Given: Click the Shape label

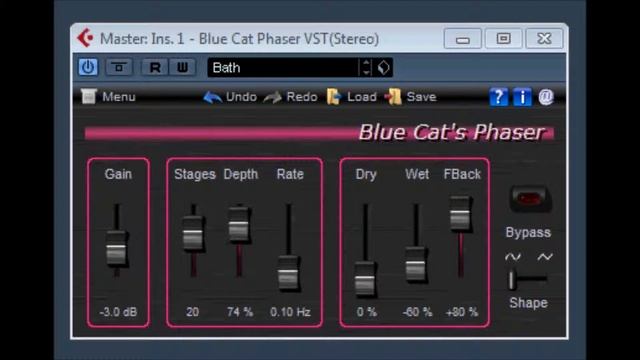Looking at the screenshot, I should coord(528,303).
